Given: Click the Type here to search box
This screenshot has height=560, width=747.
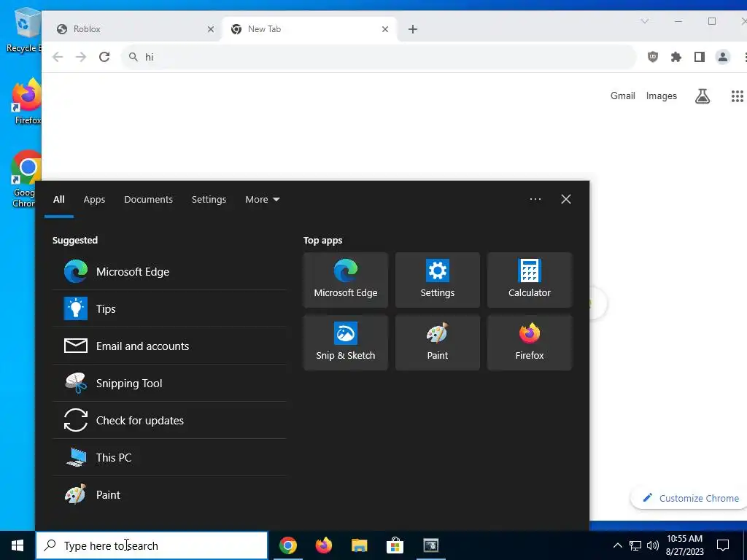Looking at the screenshot, I should click(x=152, y=545).
